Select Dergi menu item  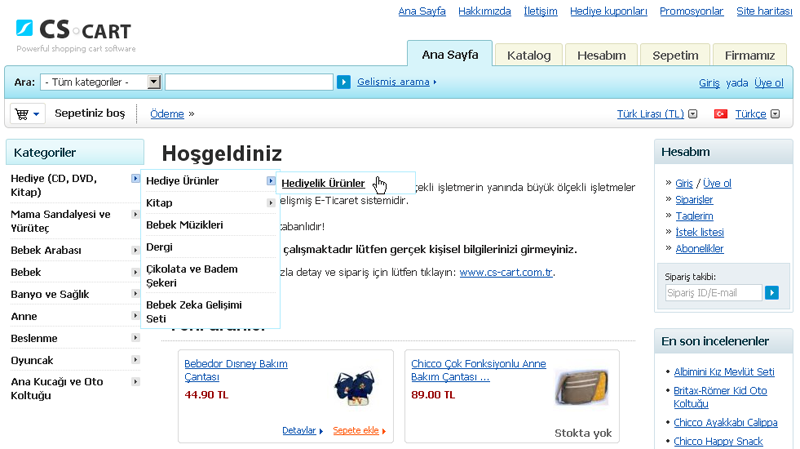159,246
